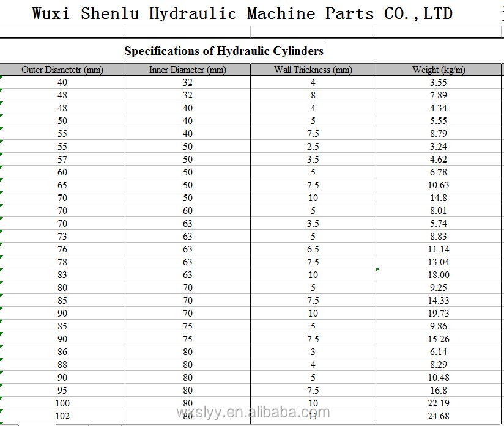
Task: Select the outer diameter cell 65
Action: coord(62,185)
